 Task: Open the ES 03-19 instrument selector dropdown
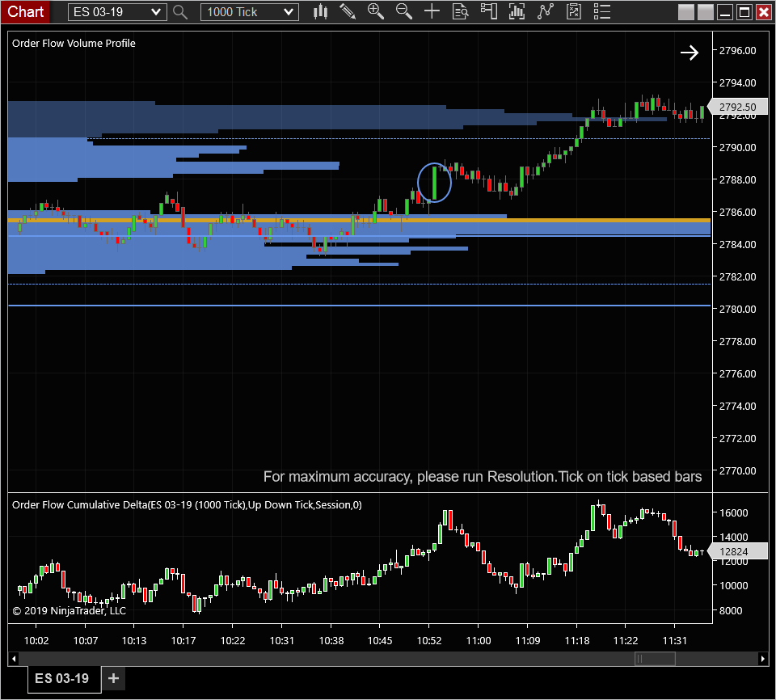pyautogui.click(x=117, y=12)
